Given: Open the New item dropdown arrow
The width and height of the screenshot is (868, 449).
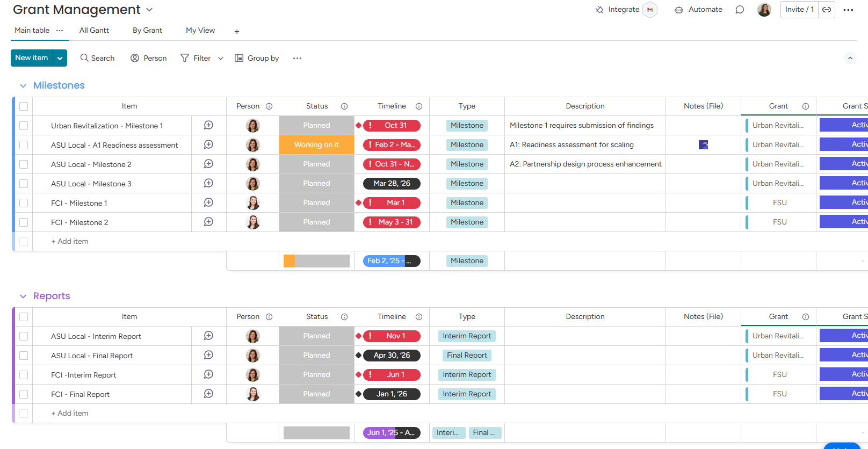Looking at the screenshot, I should click(60, 58).
